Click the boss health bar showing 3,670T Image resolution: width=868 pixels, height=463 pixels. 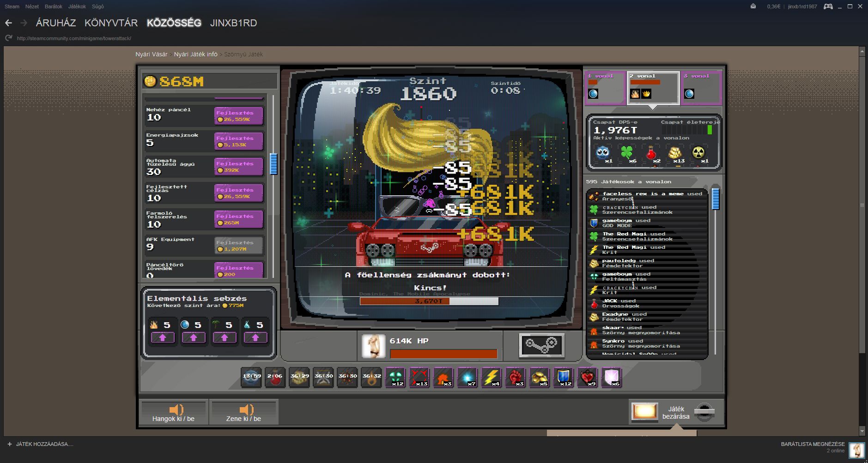[x=429, y=301]
